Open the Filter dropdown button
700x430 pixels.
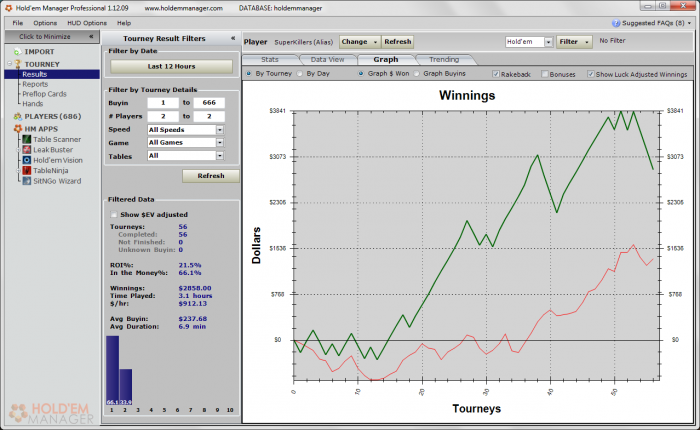tap(574, 42)
